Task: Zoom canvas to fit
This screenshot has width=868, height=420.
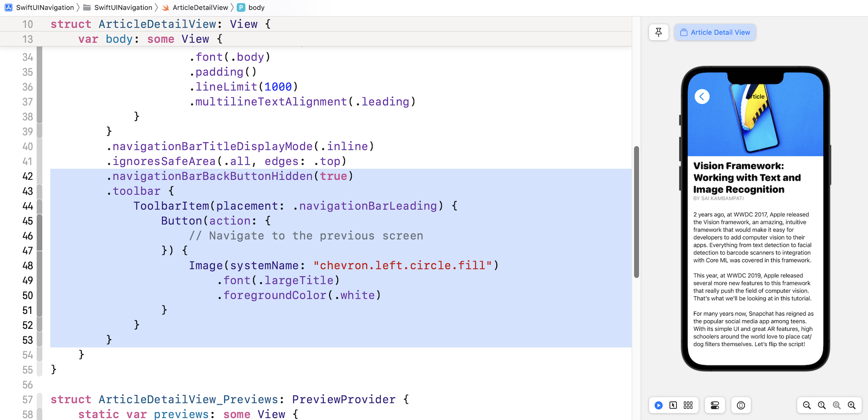Action: click(x=836, y=405)
